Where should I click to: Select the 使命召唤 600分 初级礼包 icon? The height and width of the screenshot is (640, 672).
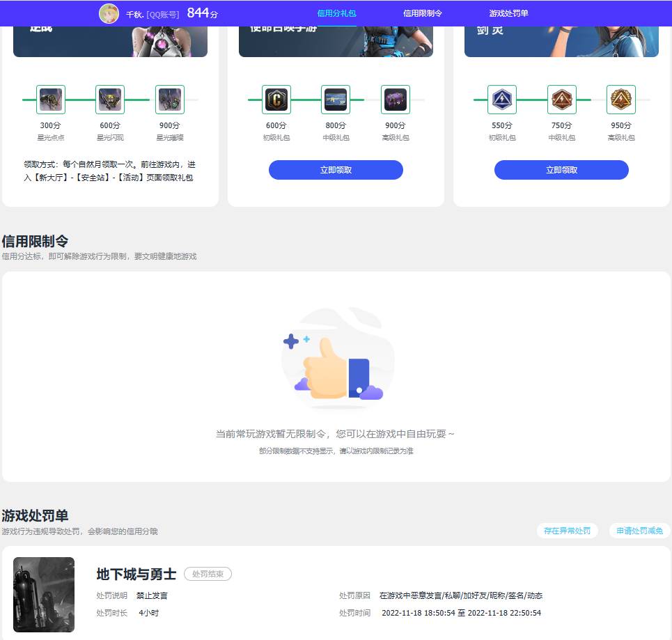pos(276,99)
